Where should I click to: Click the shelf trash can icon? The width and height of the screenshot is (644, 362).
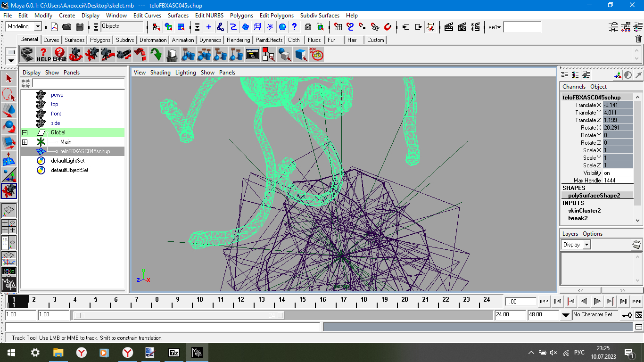pyautogui.click(x=639, y=39)
